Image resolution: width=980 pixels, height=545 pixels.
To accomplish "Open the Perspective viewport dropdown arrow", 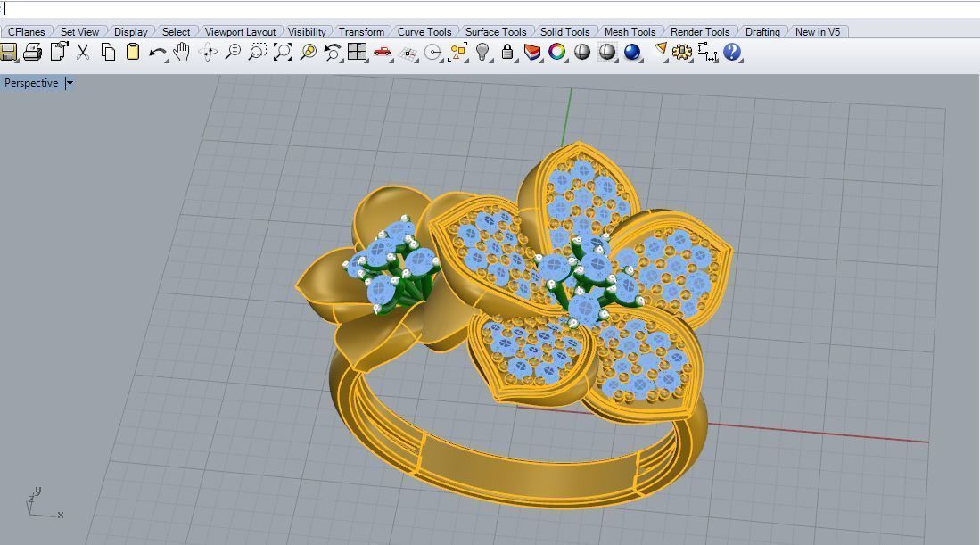I will pos(70,83).
